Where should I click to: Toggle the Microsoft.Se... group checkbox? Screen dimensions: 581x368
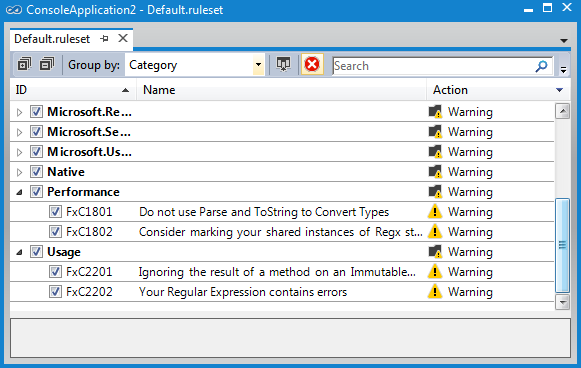click(36, 132)
